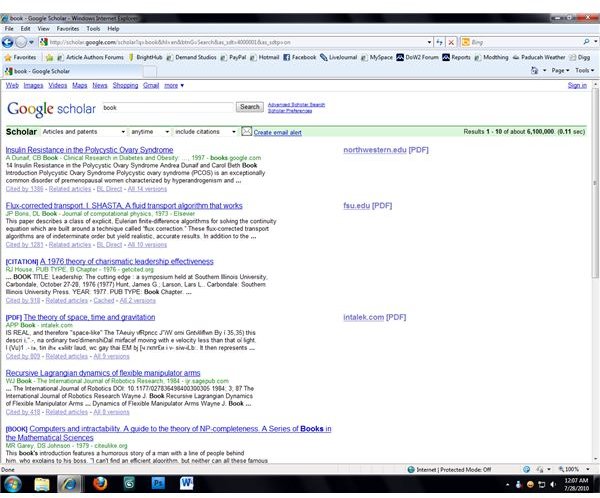The height and width of the screenshot is (498, 600).
Task: Click the Images link on Google bar
Action: [33, 85]
